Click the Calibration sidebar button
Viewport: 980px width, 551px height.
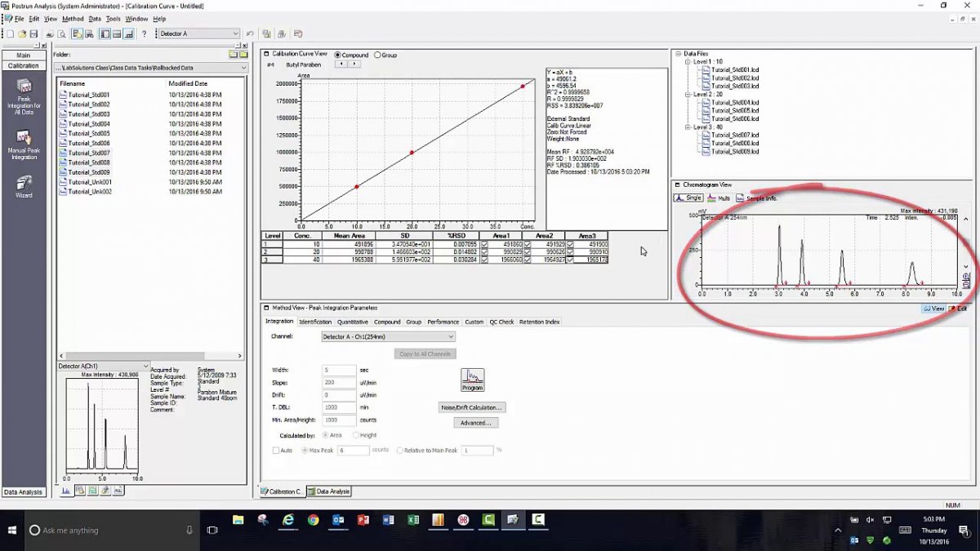[x=24, y=65]
